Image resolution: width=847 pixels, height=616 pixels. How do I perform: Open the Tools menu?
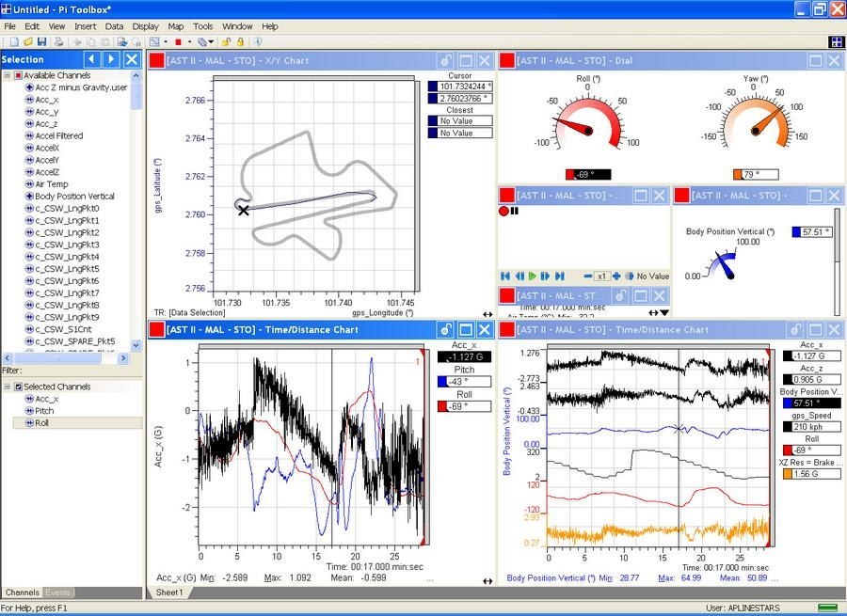coord(202,26)
